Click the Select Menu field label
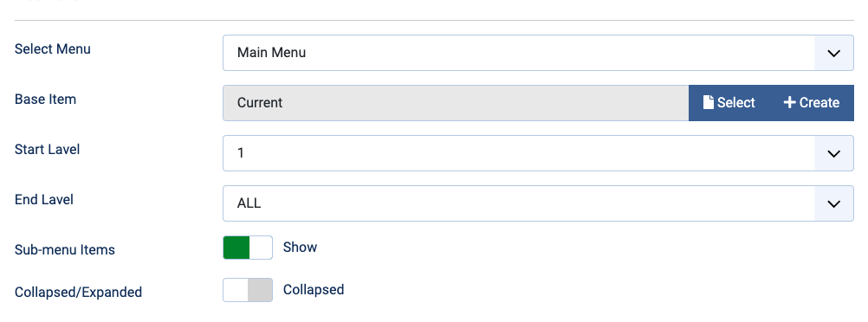 (53, 48)
